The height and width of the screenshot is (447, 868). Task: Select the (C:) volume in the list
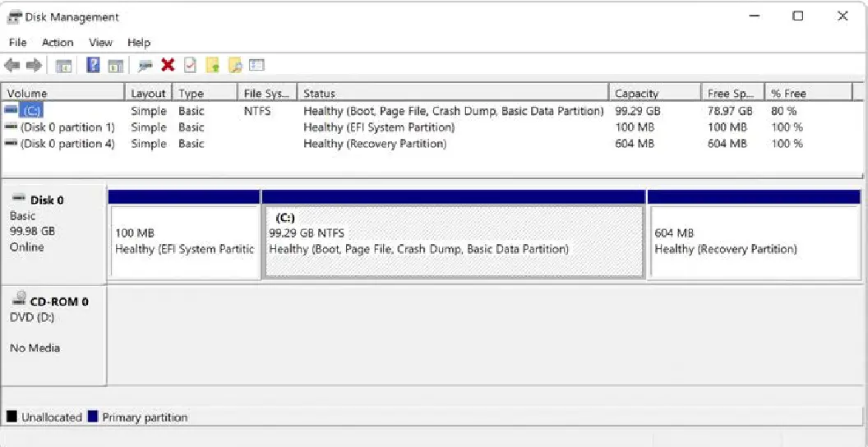coord(32,111)
